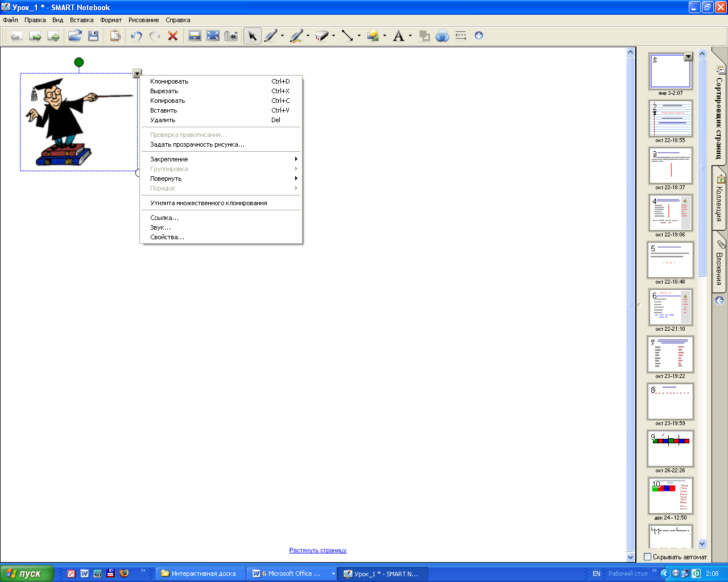Open file folder icon
The width and height of the screenshot is (728, 582).
point(75,36)
